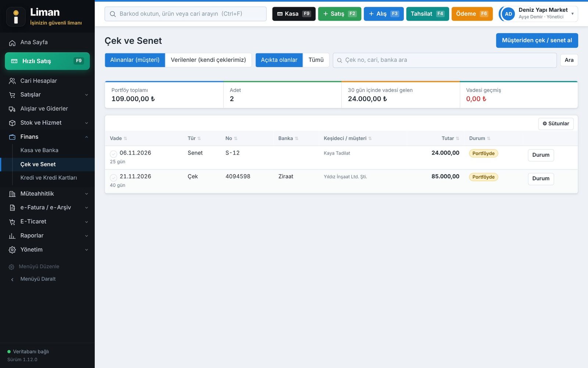Screen dimensions: 588x368
Task: Click the e-Fatura / e-Arşiv document icon
Action: 12,208
